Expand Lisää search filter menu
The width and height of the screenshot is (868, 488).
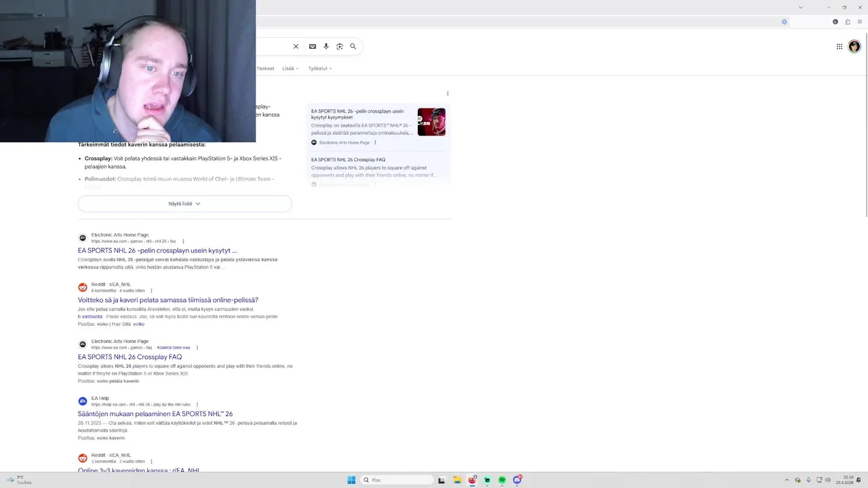[x=290, y=68]
